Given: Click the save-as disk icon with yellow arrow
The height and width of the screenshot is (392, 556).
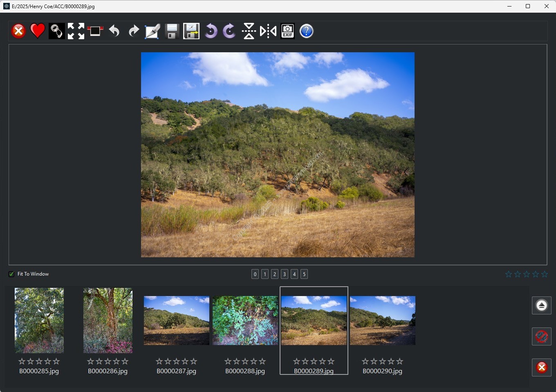Looking at the screenshot, I should 191,31.
